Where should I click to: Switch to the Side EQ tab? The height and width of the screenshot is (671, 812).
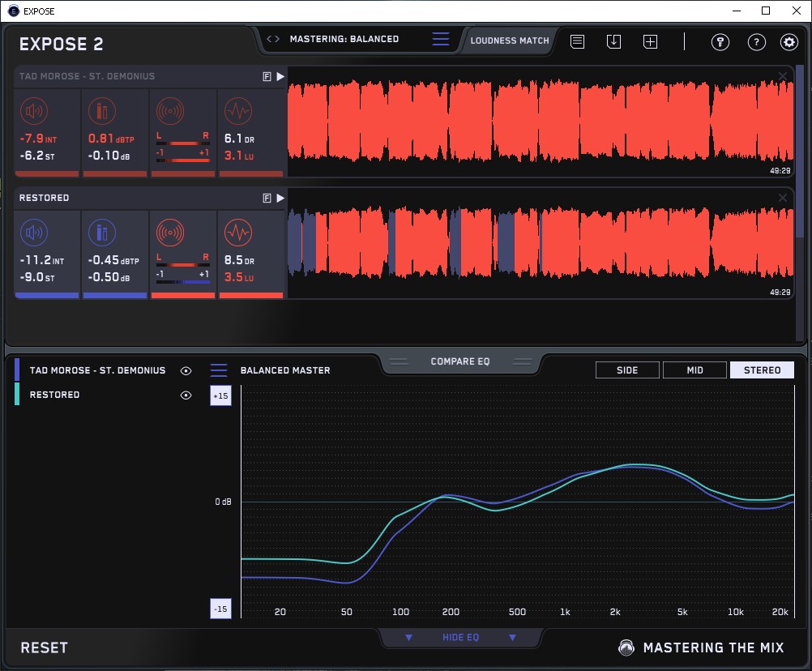click(x=627, y=370)
